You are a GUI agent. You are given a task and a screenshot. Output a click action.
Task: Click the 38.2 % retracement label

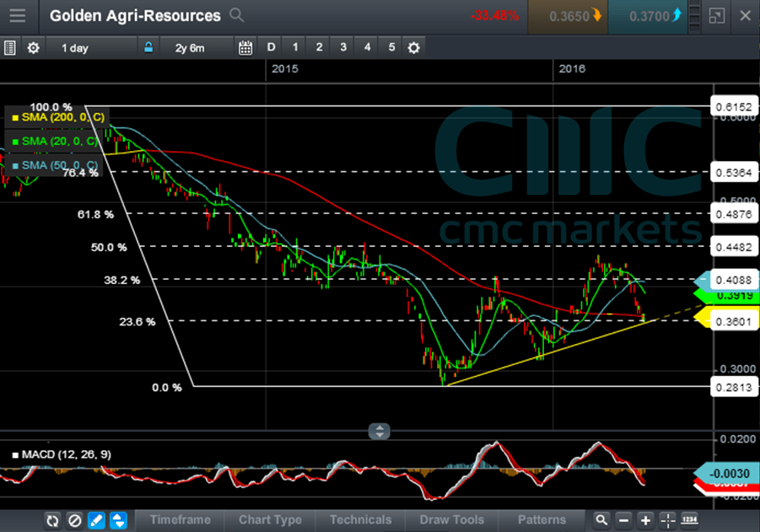click(121, 280)
